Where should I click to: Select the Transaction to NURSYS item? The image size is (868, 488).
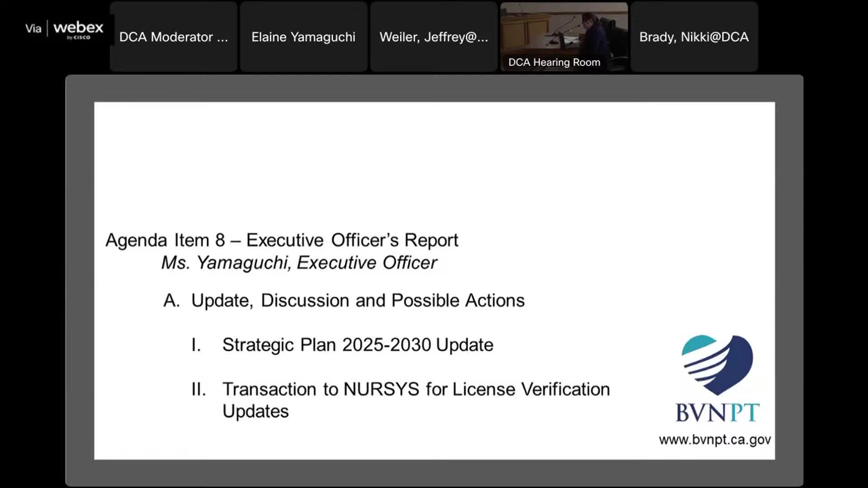pyautogui.click(x=415, y=389)
